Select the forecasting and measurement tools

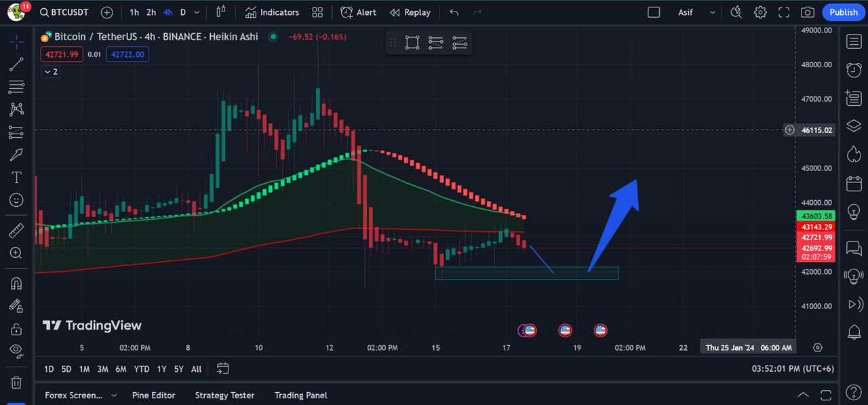(16, 132)
